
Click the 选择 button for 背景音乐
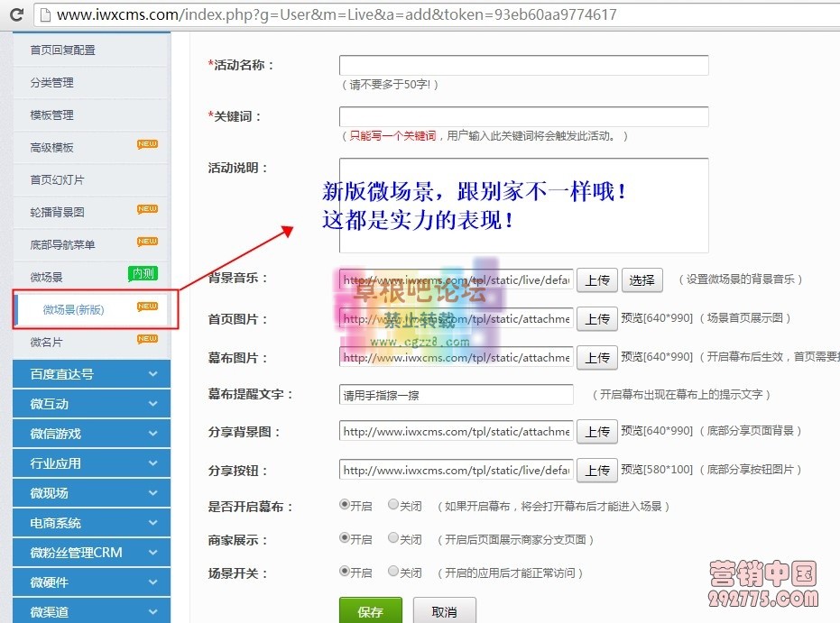coord(642,280)
